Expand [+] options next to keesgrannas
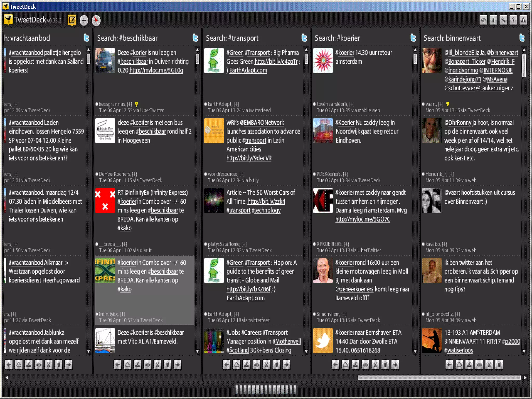The width and height of the screenshot is (532, 399). [x=129, y=104]
